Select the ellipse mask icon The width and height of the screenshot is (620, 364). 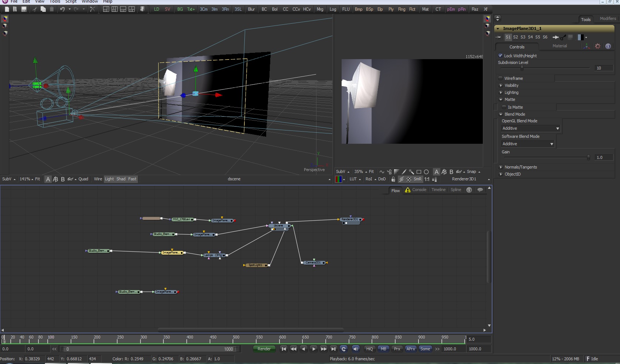click(x=426, y=172)
